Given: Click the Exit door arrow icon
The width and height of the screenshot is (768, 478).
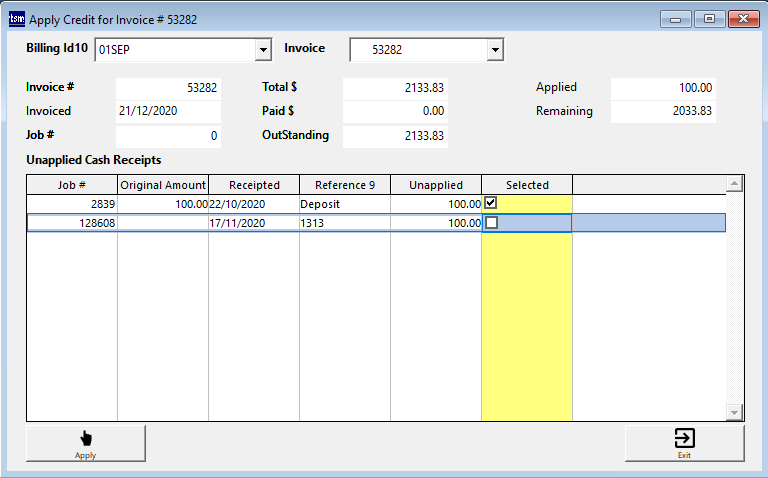Looking at the screenshot, I should pos(684,438).
